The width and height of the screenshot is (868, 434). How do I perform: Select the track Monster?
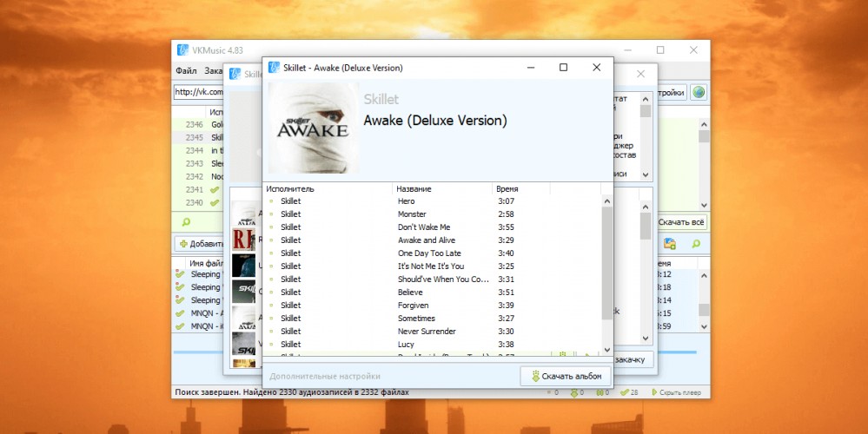pos(432,214)
